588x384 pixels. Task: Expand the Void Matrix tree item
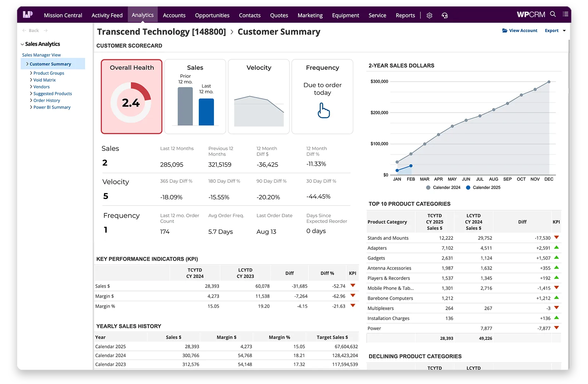pyautogui.click(x=31, y=80)
